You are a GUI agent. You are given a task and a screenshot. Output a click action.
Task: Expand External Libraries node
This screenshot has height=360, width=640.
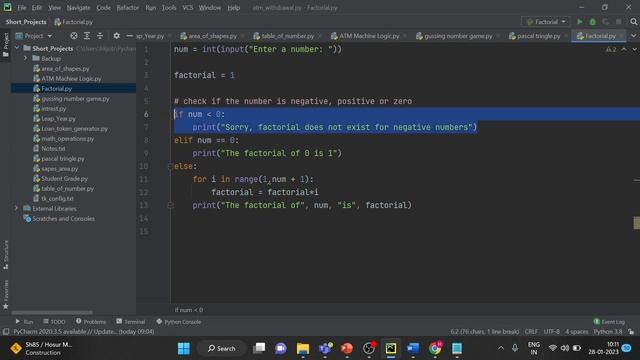tap(16, 208)
